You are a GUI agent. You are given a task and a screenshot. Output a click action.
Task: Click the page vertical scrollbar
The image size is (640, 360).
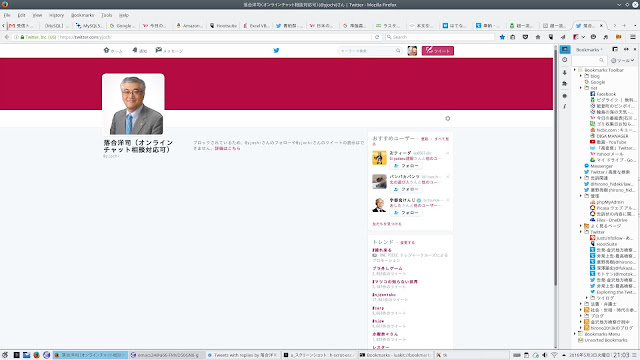click(x=556, y=167)
